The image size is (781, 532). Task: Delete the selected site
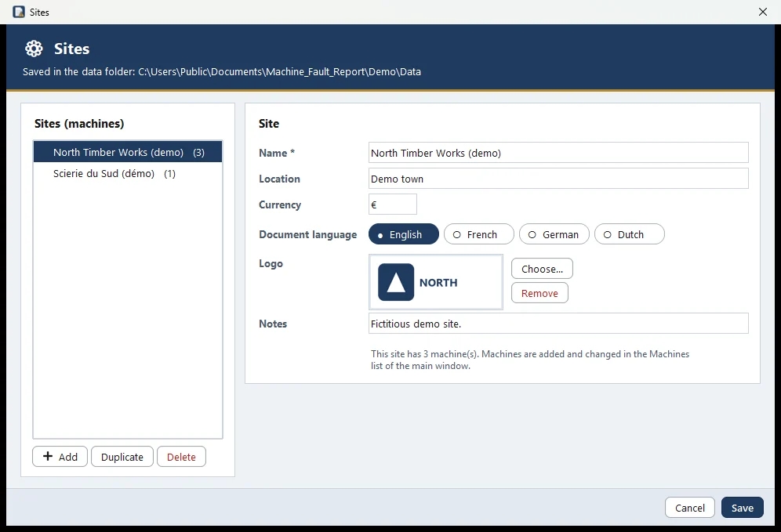click(x=181, y=457)
